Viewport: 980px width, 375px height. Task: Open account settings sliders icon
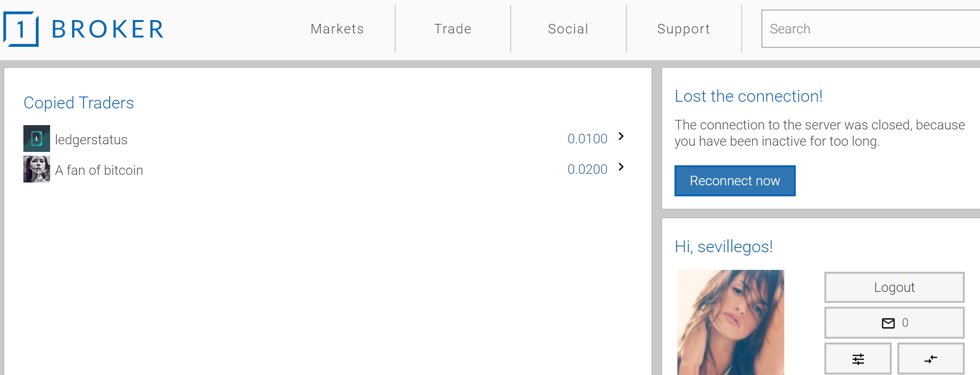pyautogui.click(x=858, y=359)
